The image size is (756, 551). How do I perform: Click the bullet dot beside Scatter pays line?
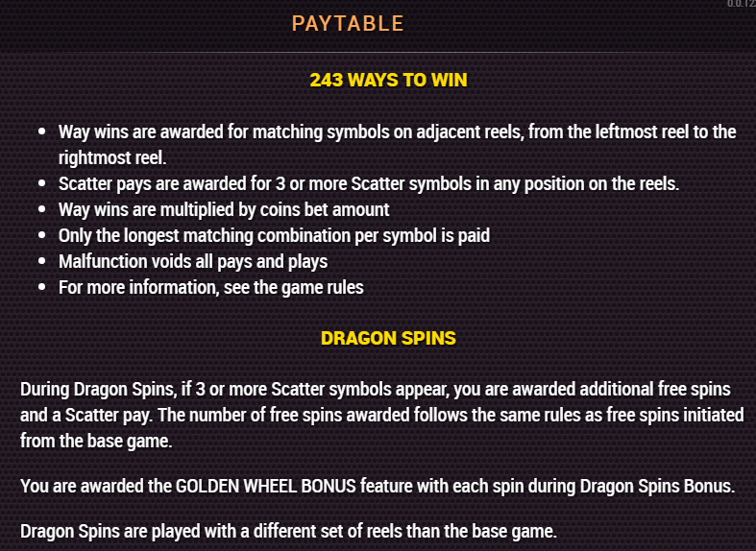(42, 183)
